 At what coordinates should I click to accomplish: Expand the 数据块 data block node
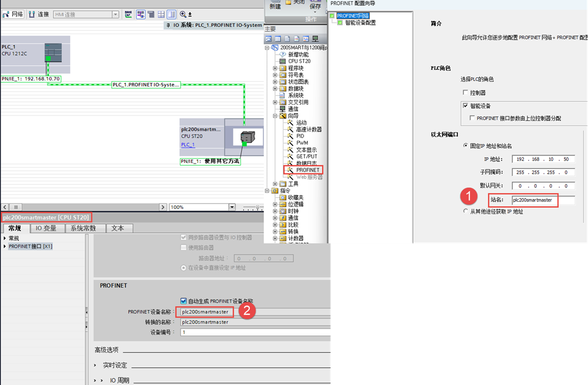pos(275,89)
